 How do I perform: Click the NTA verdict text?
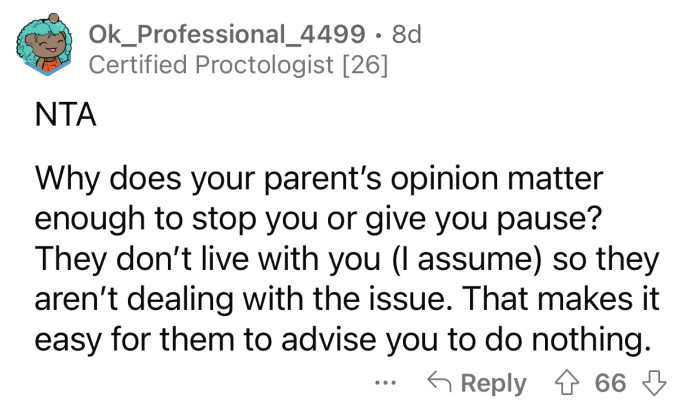pos(57,120)
